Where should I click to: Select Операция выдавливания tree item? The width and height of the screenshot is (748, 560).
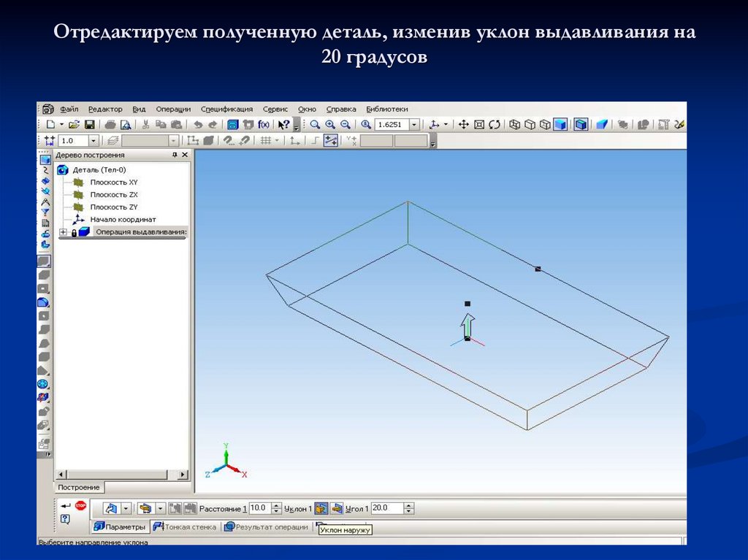coord(141,232)
